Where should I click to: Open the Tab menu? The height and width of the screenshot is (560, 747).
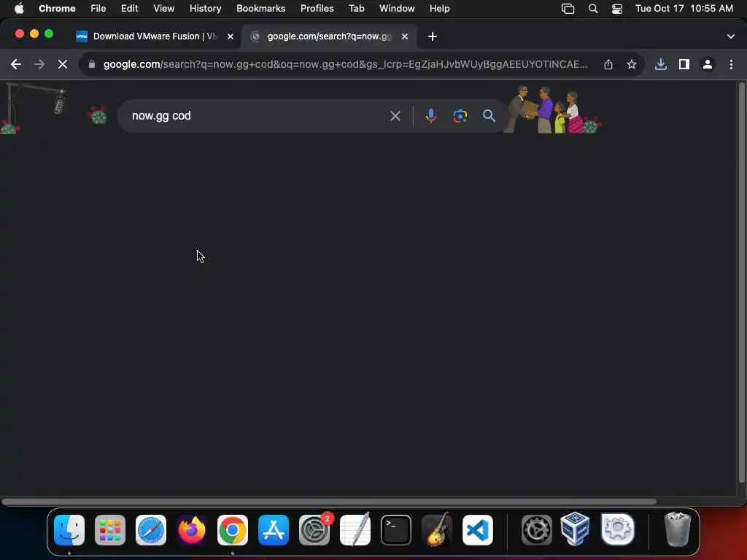pos(356,9)
